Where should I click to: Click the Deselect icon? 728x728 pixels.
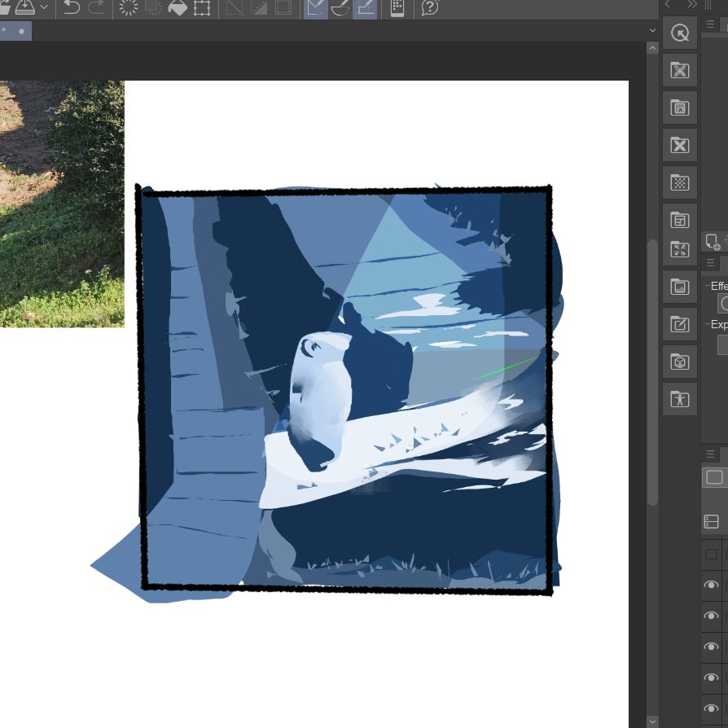[235, 7]
